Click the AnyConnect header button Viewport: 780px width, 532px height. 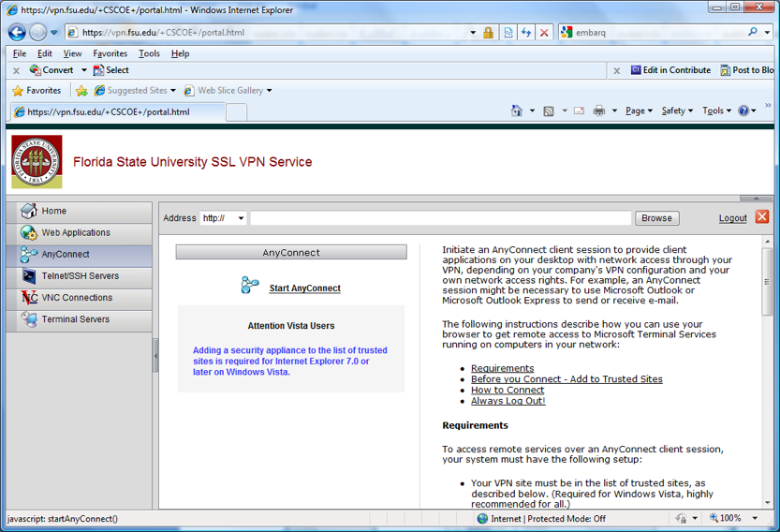point(291,252)
